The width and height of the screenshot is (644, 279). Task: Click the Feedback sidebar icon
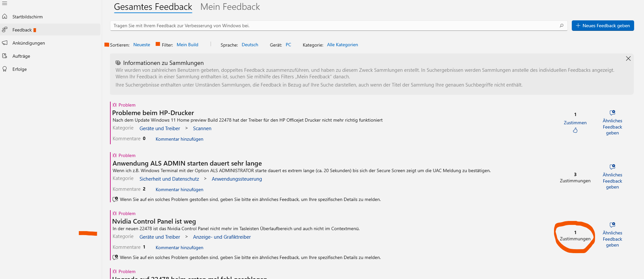click(x=5, y=30)
